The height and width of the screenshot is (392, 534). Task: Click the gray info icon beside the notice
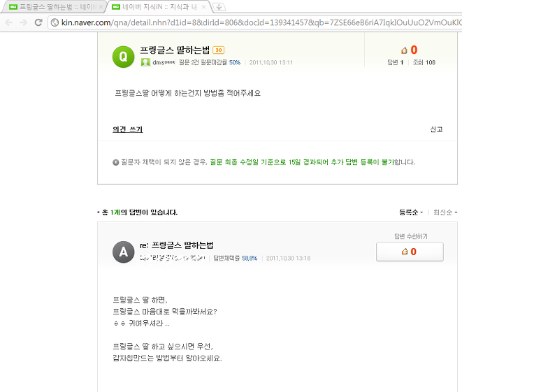(116, 162)
